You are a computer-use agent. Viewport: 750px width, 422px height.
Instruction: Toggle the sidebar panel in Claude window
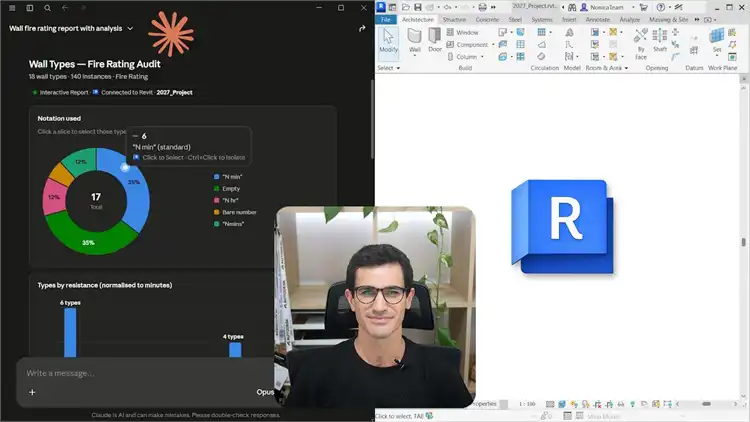pos(30,8)
